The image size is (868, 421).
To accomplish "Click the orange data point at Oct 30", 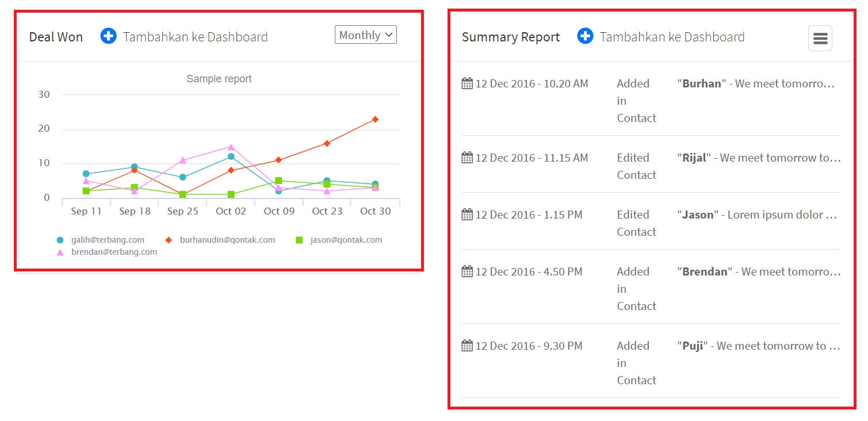I will [375, 119].
